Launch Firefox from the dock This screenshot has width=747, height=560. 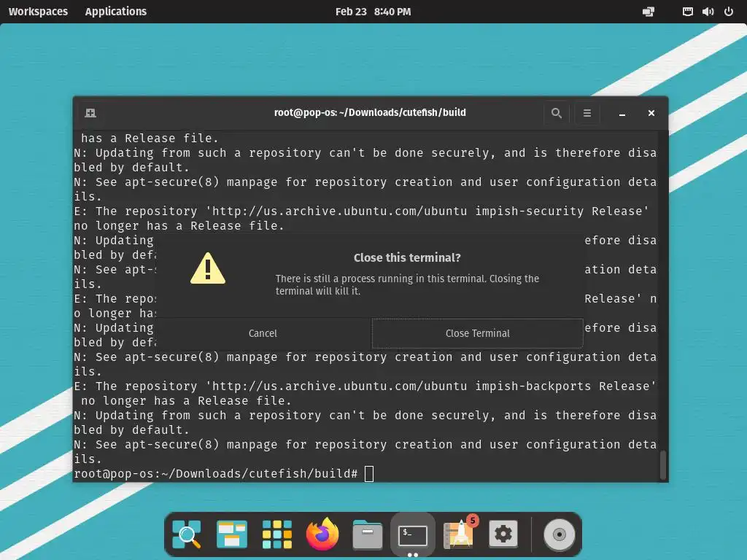(x=322, y=534)
